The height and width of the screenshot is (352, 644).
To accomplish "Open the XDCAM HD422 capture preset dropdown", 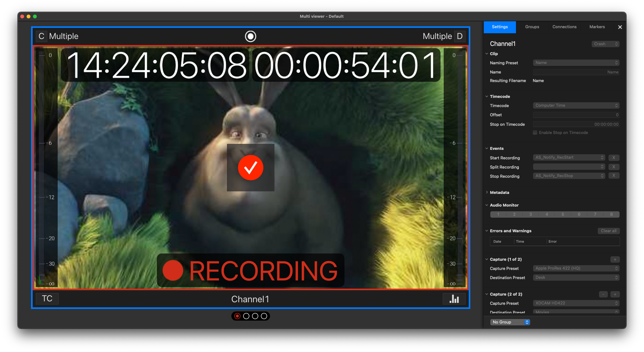I will pyautogui.click(x=576, y=303).
